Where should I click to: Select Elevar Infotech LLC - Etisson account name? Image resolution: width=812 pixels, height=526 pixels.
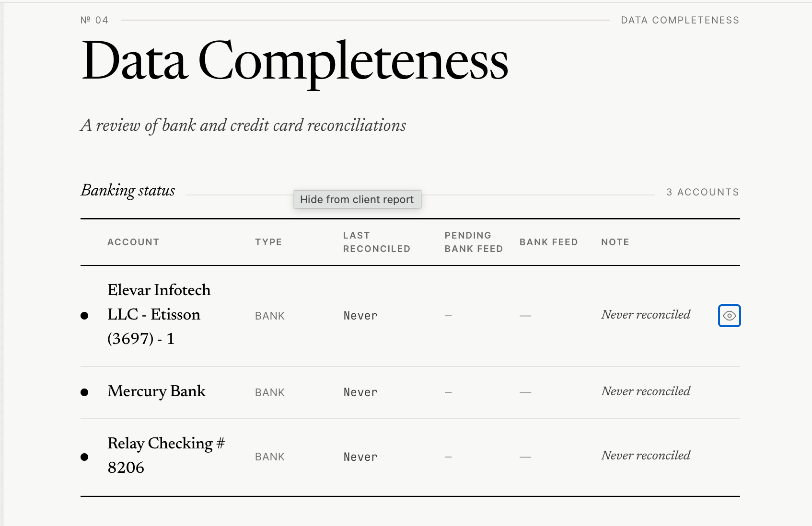(x=159, y=314)
